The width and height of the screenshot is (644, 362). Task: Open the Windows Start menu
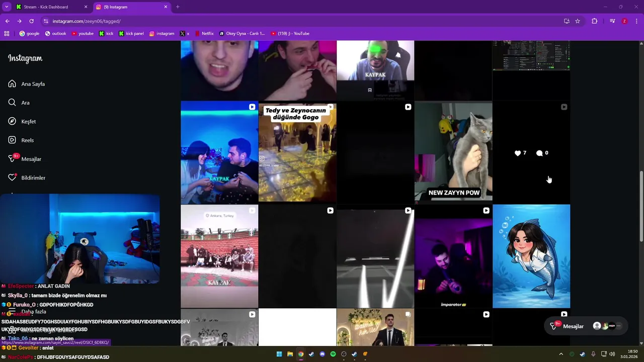pyautogui.click(x=279, y=354)
